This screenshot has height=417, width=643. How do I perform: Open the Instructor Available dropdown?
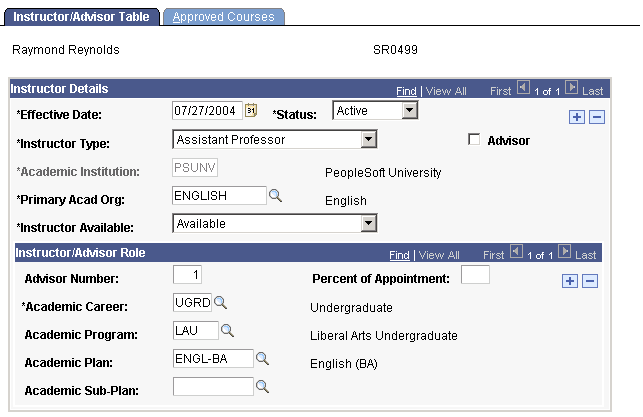point(368,224)
